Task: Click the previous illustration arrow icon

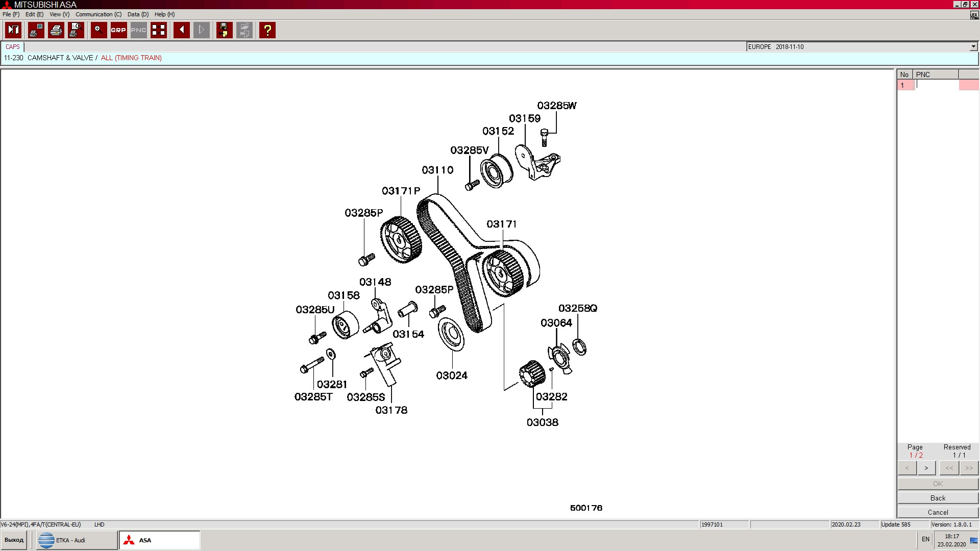Action: tap(182, 30)
